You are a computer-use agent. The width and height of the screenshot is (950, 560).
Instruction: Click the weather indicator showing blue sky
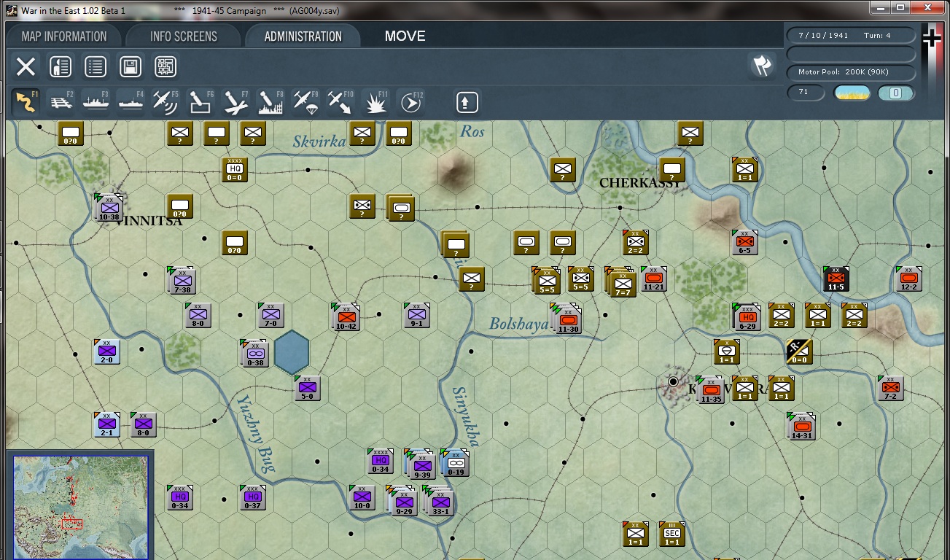(852, 93)
